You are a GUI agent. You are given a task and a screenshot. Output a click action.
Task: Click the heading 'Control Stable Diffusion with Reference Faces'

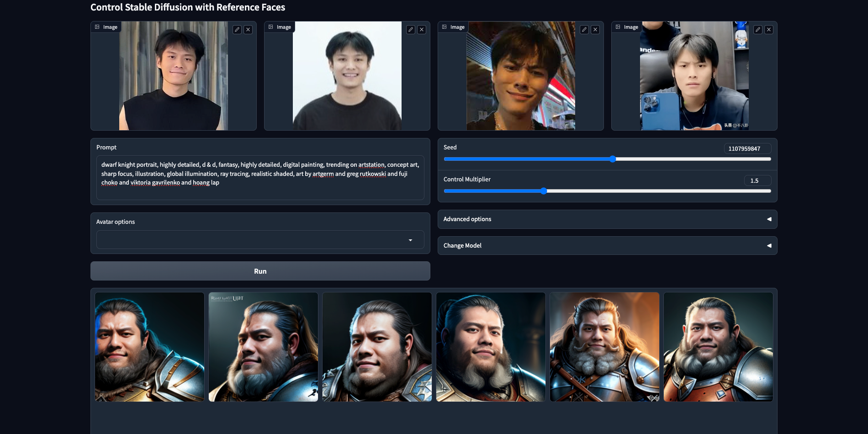coord(188,7)
